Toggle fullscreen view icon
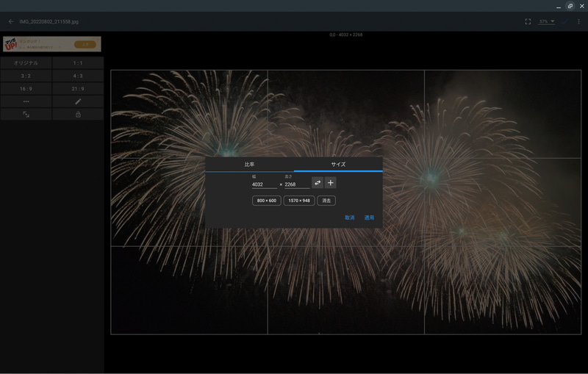Viewport: 588px width, 374px height. pyautogui.click(x=528, y=22)
